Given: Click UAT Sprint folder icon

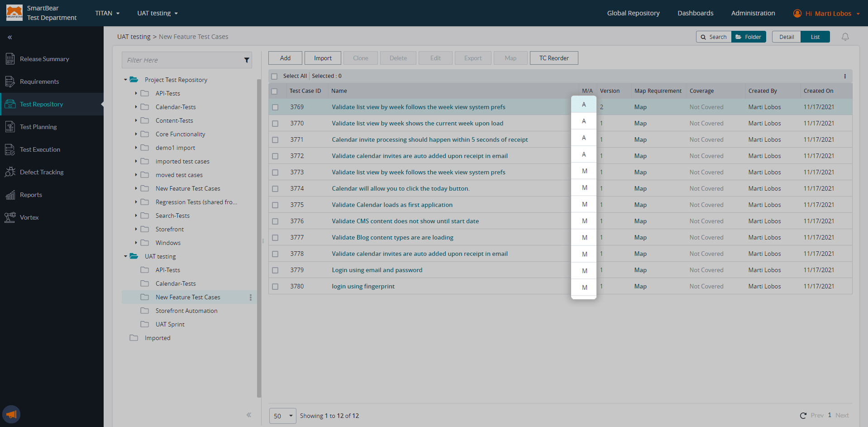Looking at the screenshot, I should coord(144,324).
